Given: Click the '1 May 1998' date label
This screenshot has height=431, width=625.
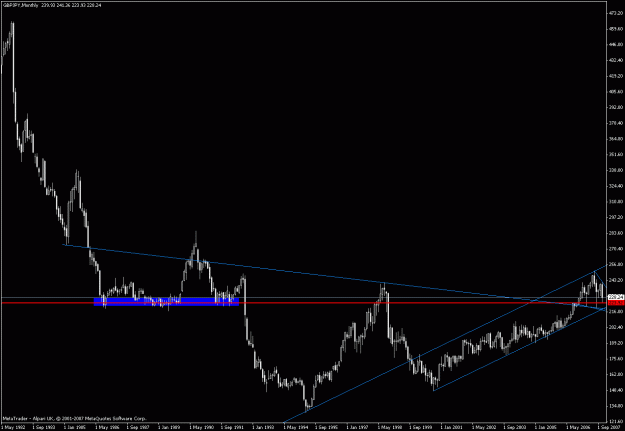Looking at the screenshot, I should pyautogui.click(x=388, y=427).
